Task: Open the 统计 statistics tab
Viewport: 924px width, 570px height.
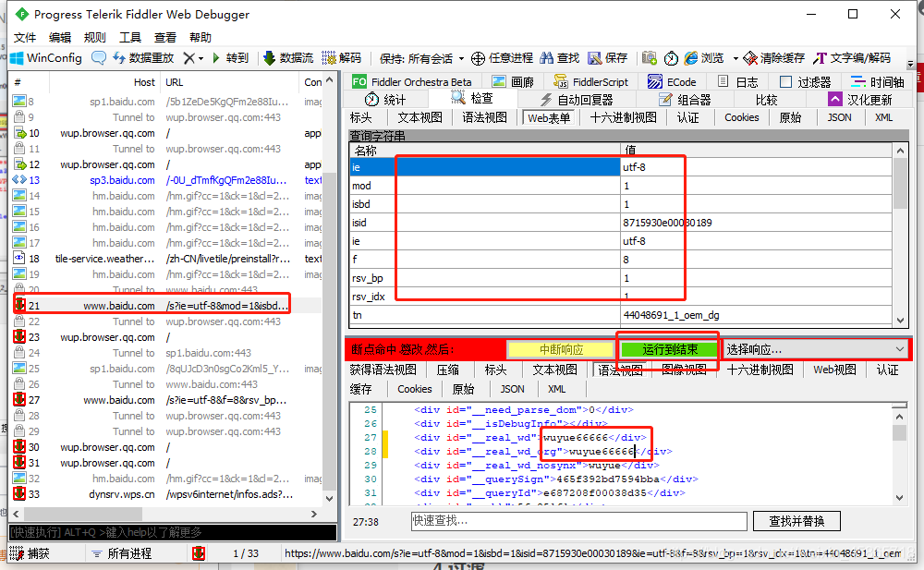Action: point(384,100)
